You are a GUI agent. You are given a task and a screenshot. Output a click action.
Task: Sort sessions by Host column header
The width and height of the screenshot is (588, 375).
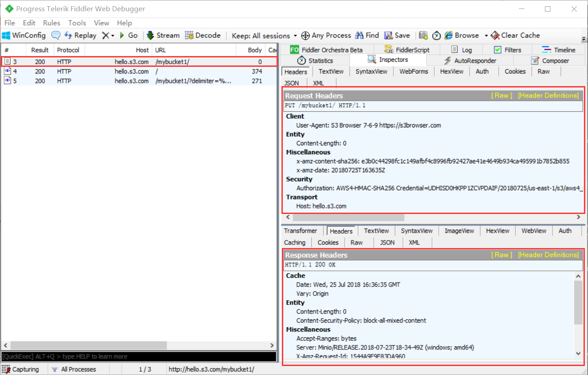coord(118,50)
